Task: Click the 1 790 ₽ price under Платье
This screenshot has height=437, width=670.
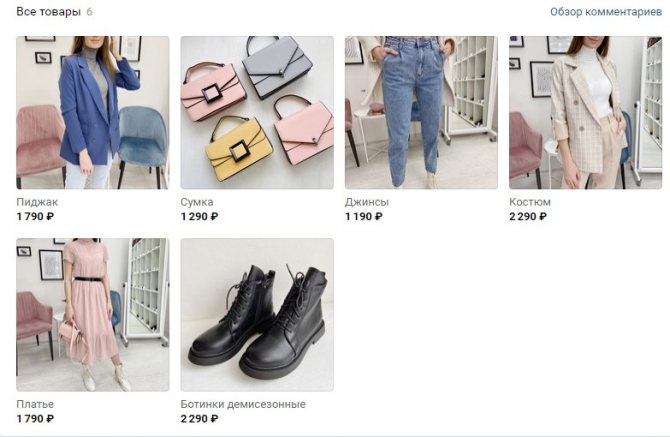Action: 35,419
